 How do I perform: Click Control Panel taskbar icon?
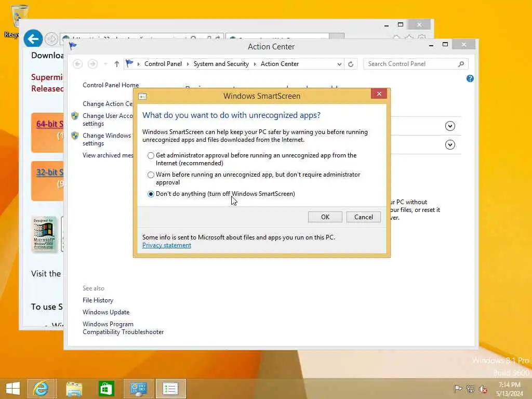(138, 388)
